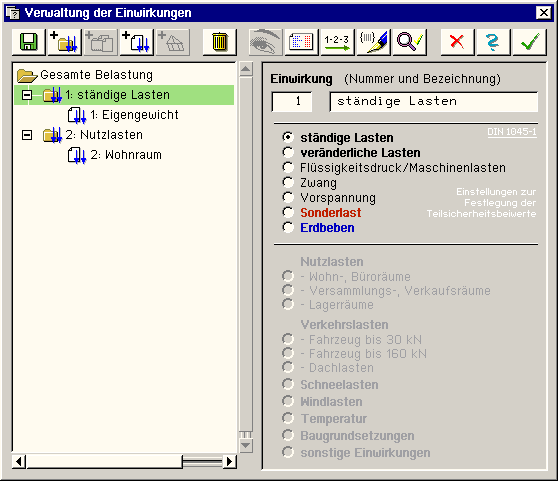Image resolution: width=558 pixels, height=481 pixels.
Task: Click the Bezeichnung field with ständige Lasten
Action: coord(433,102)
